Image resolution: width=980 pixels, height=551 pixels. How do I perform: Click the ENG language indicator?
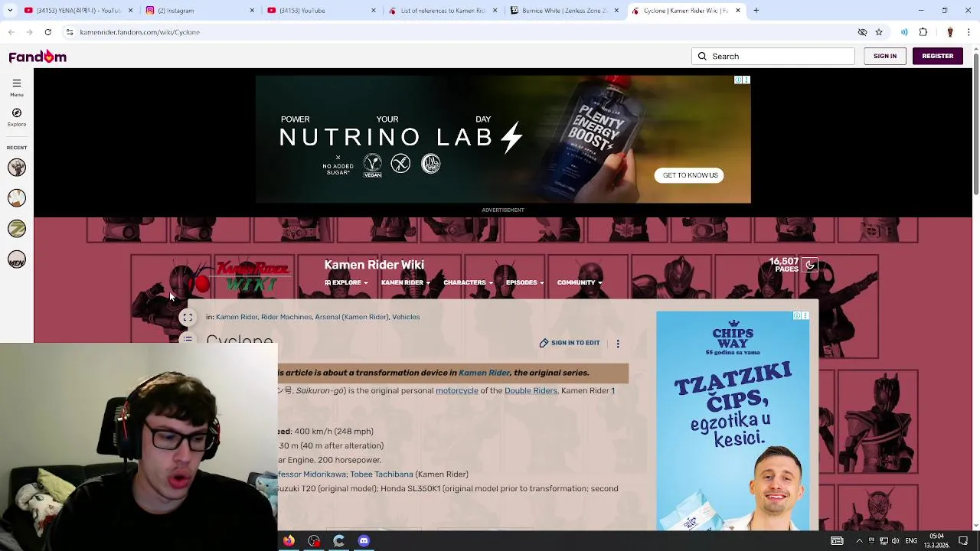911,541
